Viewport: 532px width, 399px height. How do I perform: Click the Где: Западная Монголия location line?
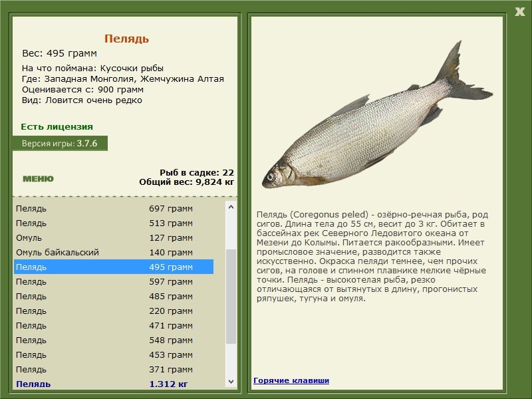click(x=123, y=78)
